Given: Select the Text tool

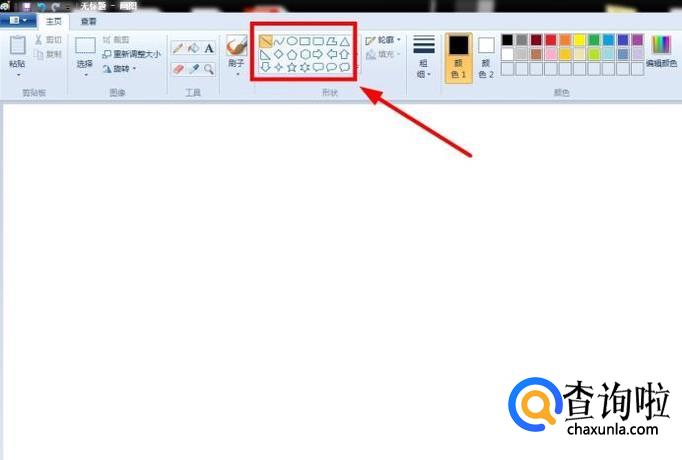Looking at the screenshot, I should pos(209,47).
